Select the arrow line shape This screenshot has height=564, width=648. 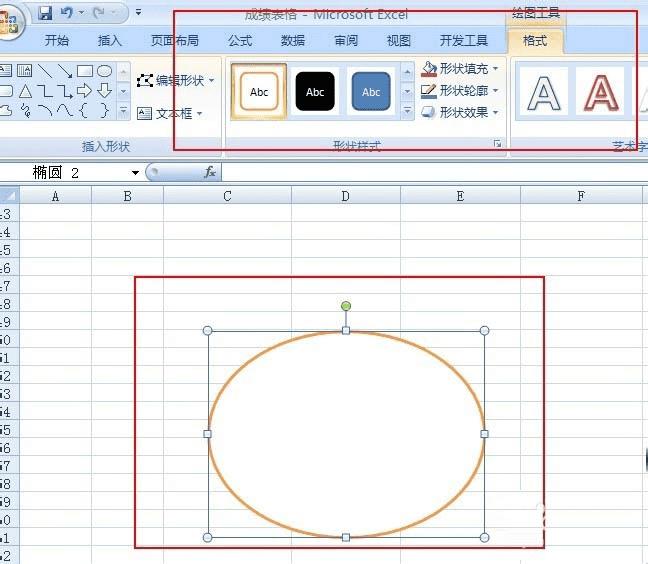click(x=65, y=71)
